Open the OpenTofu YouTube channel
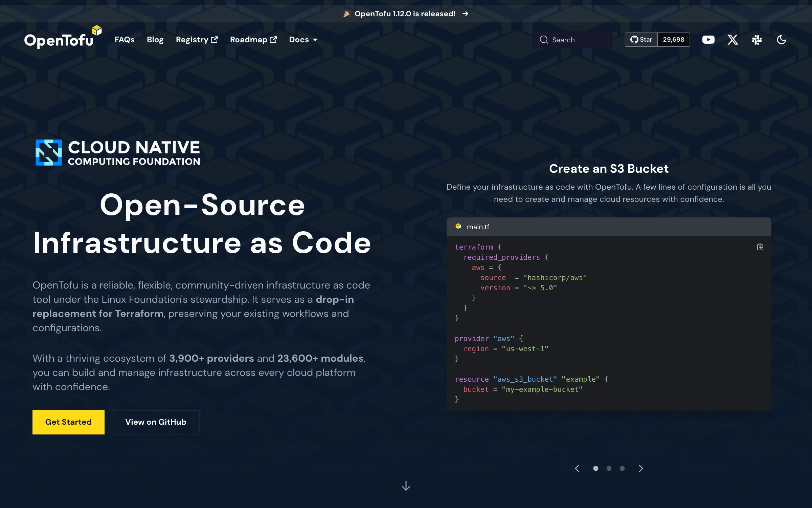Screen dimensions: 812x508 [x=708, y=40]
